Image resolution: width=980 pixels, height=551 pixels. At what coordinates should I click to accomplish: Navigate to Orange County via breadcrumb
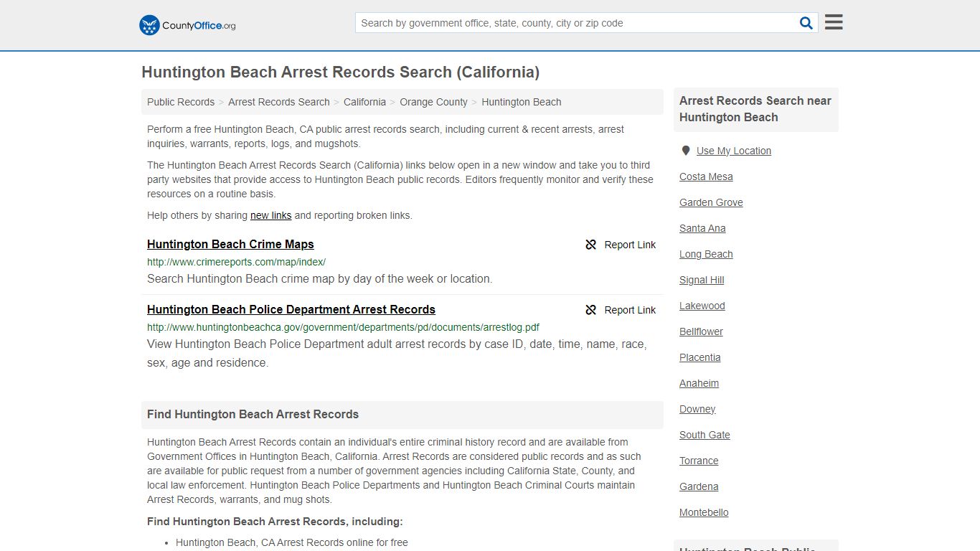[433, 102]
